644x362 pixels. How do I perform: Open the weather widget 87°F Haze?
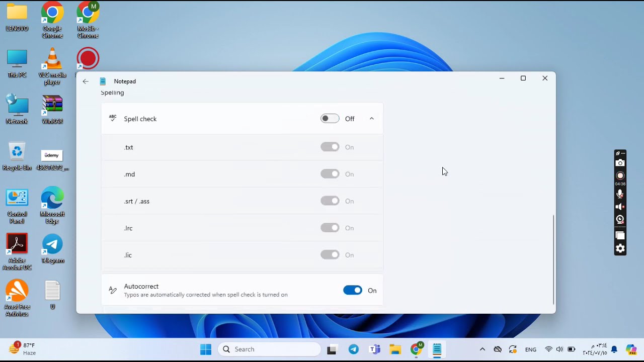23,349
